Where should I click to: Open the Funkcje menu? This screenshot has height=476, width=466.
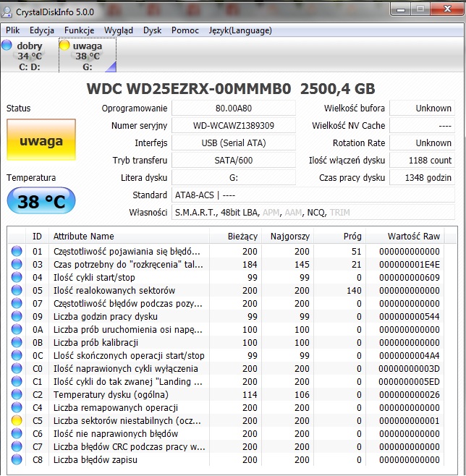80,30
